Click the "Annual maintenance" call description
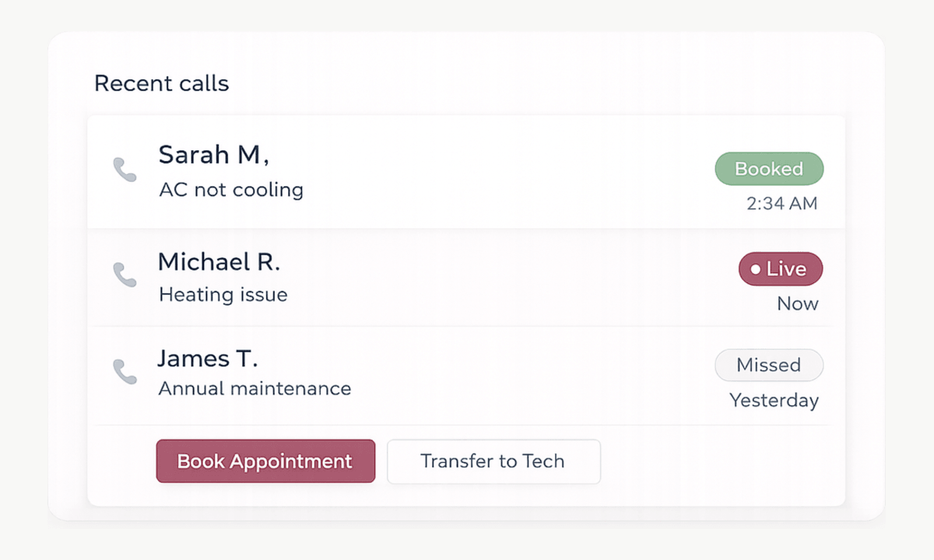Screen dimensions: 934x560 coord(255,388)
